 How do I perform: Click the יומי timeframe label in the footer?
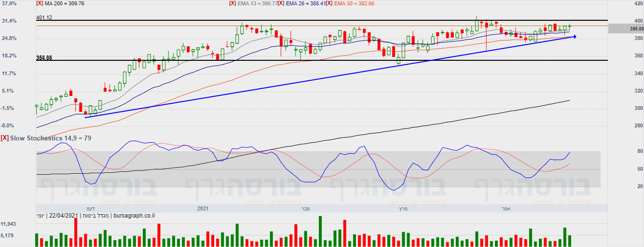pyautogui.click(x=41, y=215)
